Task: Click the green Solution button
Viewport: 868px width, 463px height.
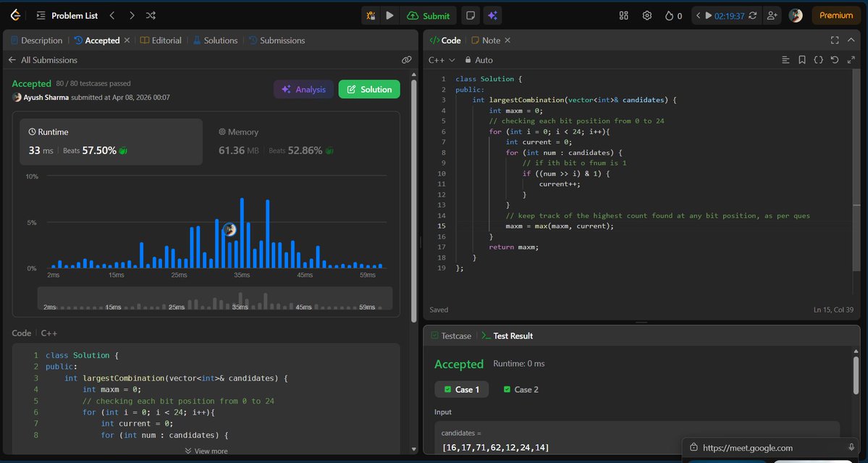Action: 369,89
